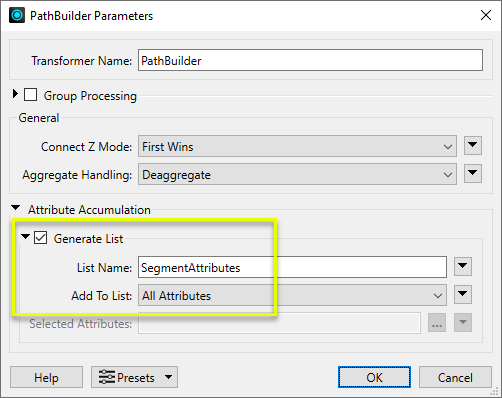Click disabled arrow beside Selected Attributes
Screen dimensions: 502x398
pyautogui.click(x=463, y=323)
